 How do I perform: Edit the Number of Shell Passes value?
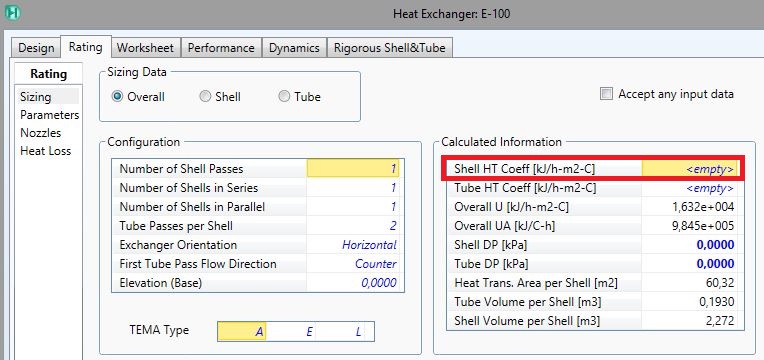pos(353,169)
